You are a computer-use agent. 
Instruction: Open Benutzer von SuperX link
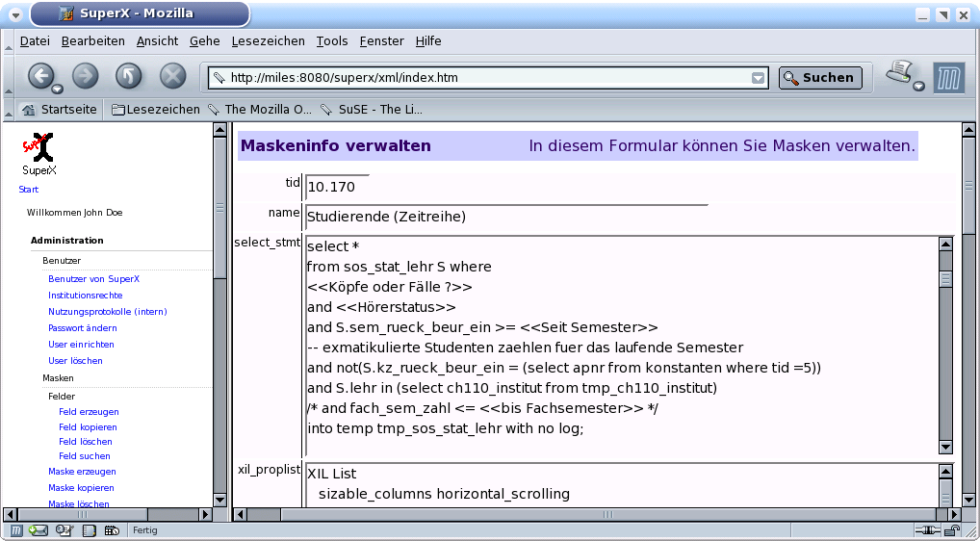coord(93,278)
